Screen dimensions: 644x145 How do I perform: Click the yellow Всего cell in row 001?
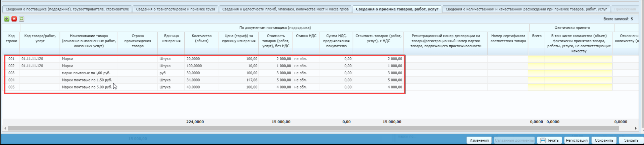[x=536, y=59]
